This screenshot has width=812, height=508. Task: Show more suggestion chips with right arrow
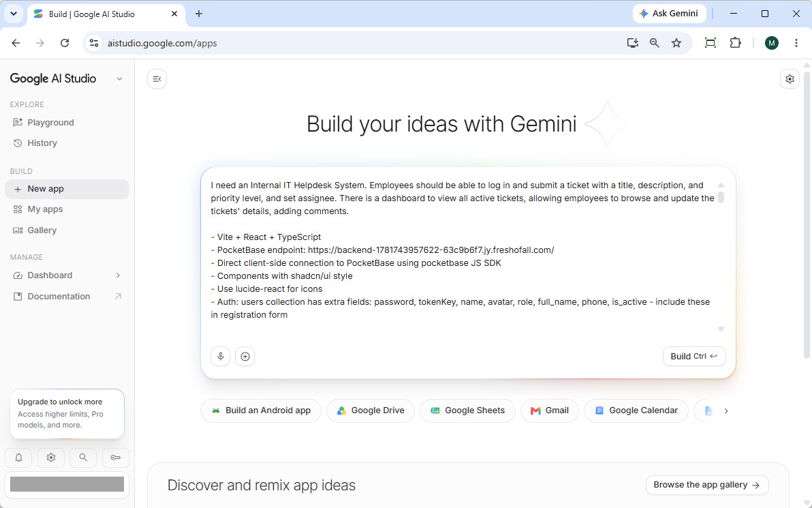point(726,410)
